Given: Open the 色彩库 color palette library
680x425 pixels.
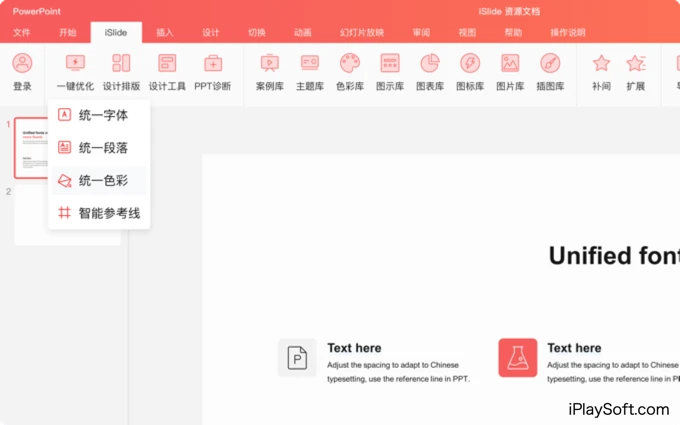Looking at the screenshot, I should [x=350, y=72].
